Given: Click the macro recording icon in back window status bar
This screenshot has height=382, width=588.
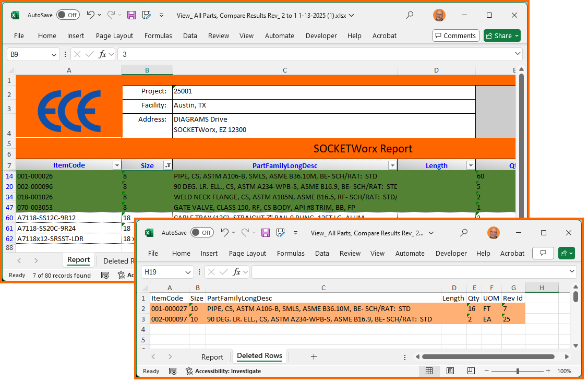Looking at the screenshot, I should click(105, 276).
